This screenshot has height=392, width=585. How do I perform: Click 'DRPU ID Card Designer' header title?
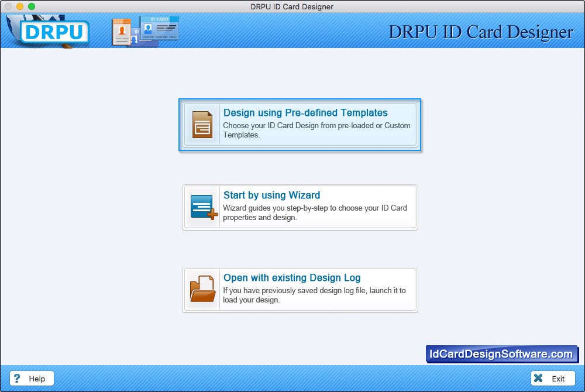(x=481, y=32)
